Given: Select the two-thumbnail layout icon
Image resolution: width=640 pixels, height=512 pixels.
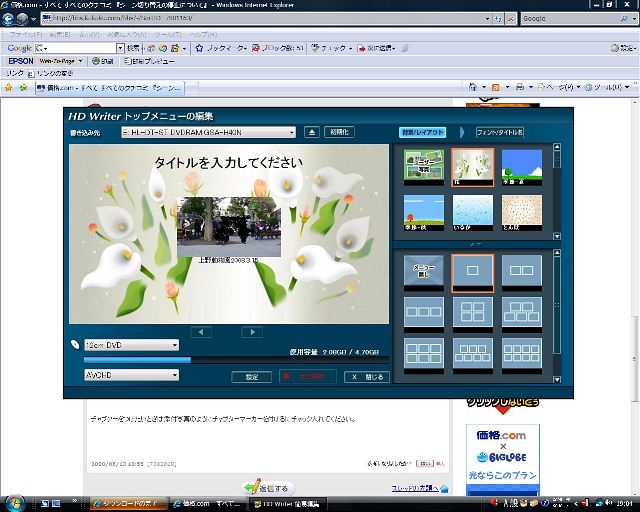Looking at the screenshot, I should (x=522, y=273).
